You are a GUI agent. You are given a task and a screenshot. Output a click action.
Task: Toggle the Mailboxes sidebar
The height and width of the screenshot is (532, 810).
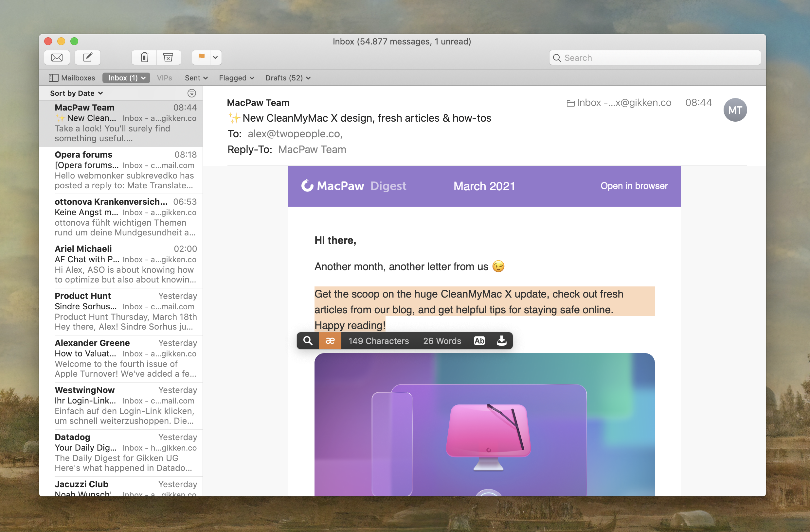(x=72, y=78)
